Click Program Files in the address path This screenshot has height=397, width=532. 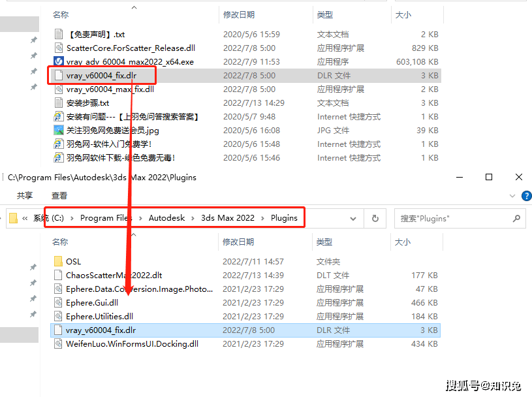tap(106, 218)
